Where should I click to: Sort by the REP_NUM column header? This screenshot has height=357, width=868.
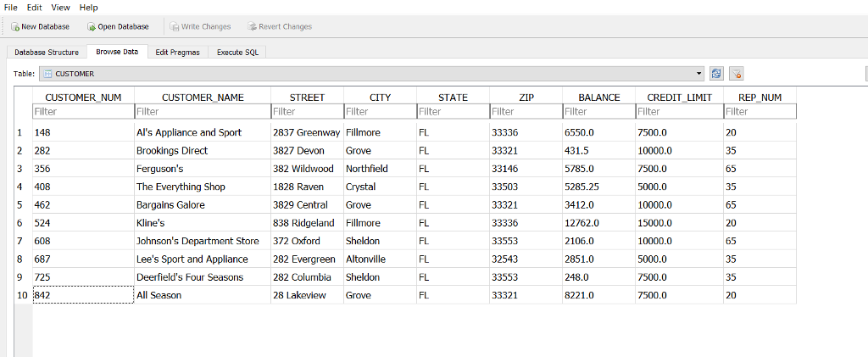coord(760,98)
